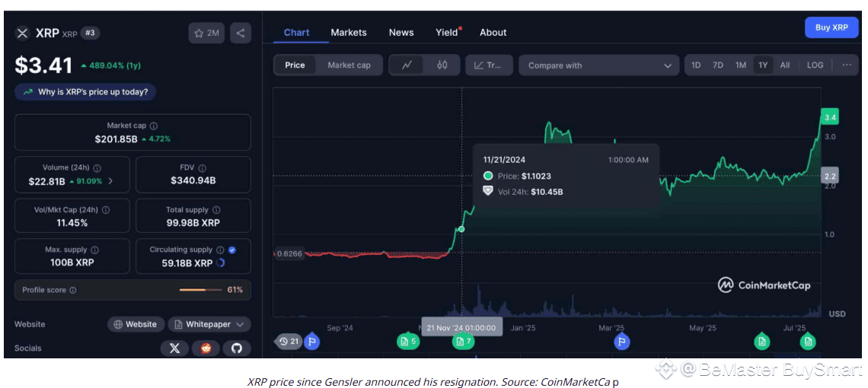This screenshot has height=388, width=868.
Task: Click the Profile score progress bar
Action: pos(199,290)
